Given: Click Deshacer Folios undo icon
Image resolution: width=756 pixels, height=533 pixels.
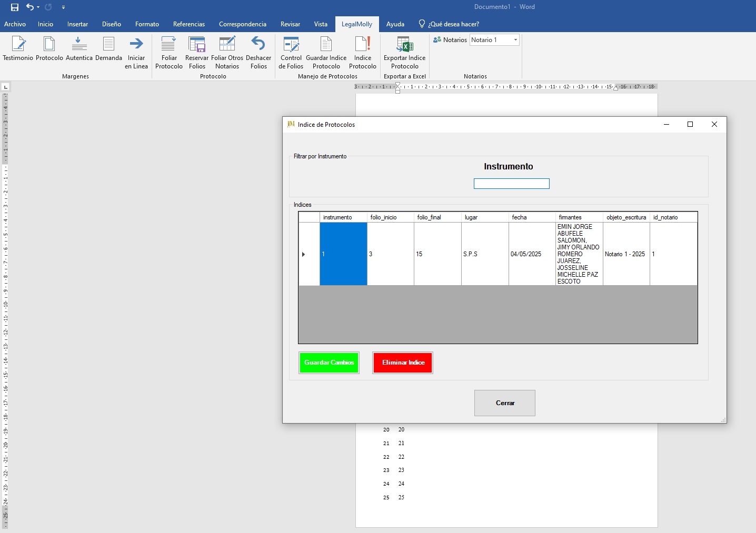Looking at the screenshot, I should tap(258, 44).
